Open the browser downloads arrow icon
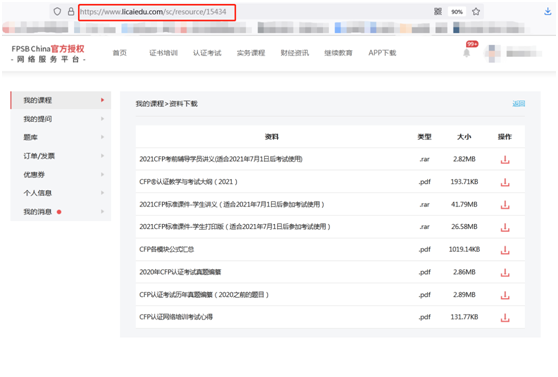This screenshot has width=558, height=377. pyautogui.click(x=548, y=12)
